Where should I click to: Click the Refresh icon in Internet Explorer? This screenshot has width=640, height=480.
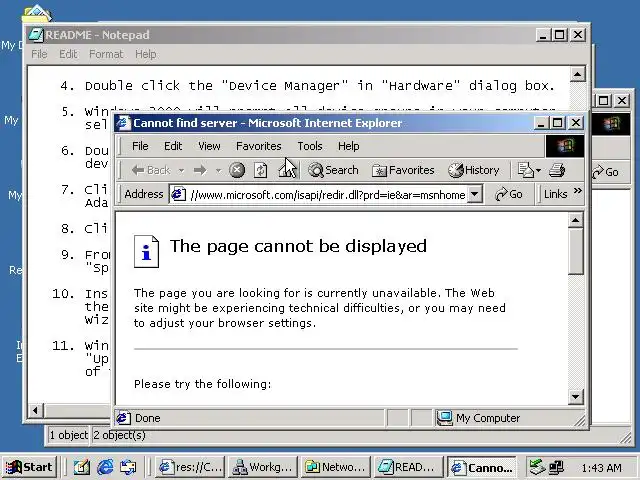260,170
